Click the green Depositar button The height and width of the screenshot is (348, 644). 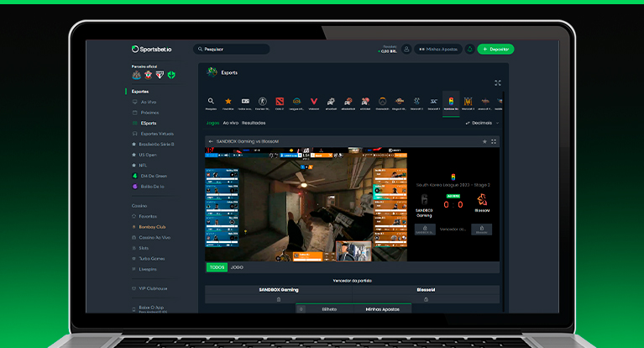coord(495,50)
